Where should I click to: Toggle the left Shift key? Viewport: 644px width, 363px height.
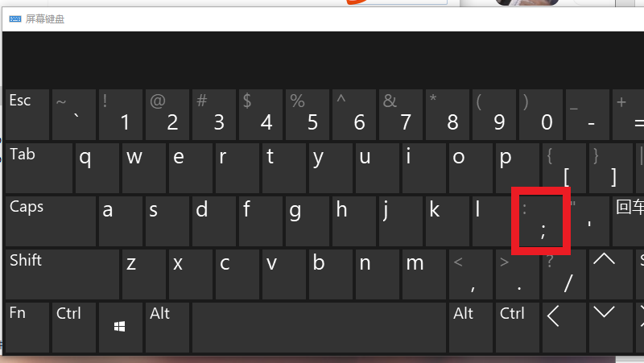click(x=63, y=274)
